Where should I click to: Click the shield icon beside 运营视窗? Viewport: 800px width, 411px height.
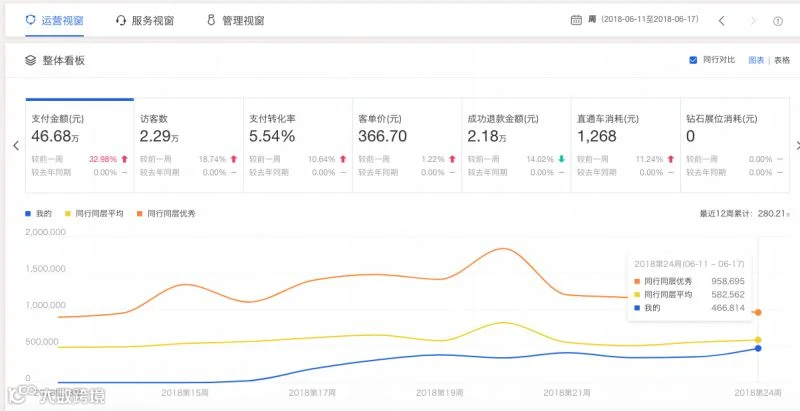(31, 20)
